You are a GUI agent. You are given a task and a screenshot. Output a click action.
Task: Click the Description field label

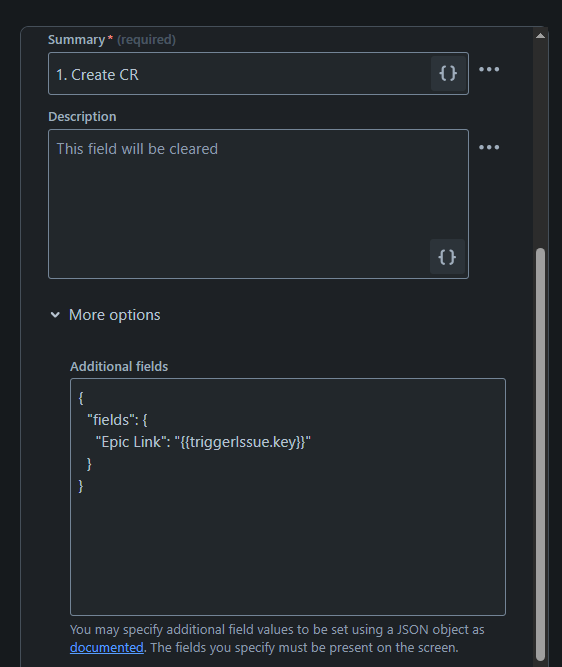click(82, 117)
